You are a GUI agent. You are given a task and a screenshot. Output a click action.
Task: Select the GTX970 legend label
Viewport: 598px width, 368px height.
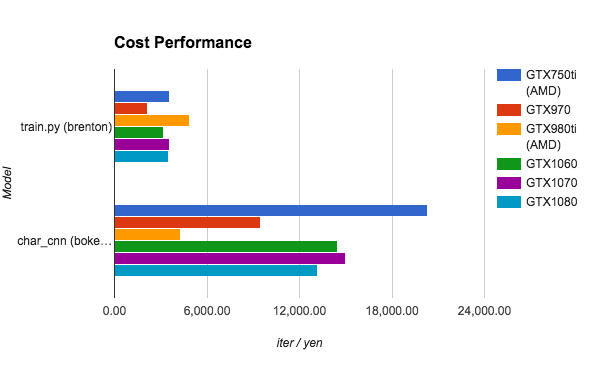pos(548,110)
